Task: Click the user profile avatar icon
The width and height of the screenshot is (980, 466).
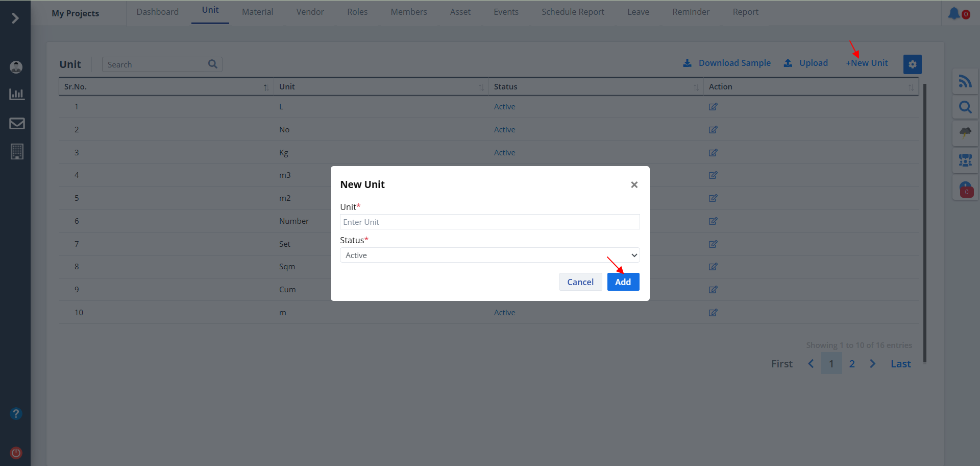Action: click(x=16, y=67)
